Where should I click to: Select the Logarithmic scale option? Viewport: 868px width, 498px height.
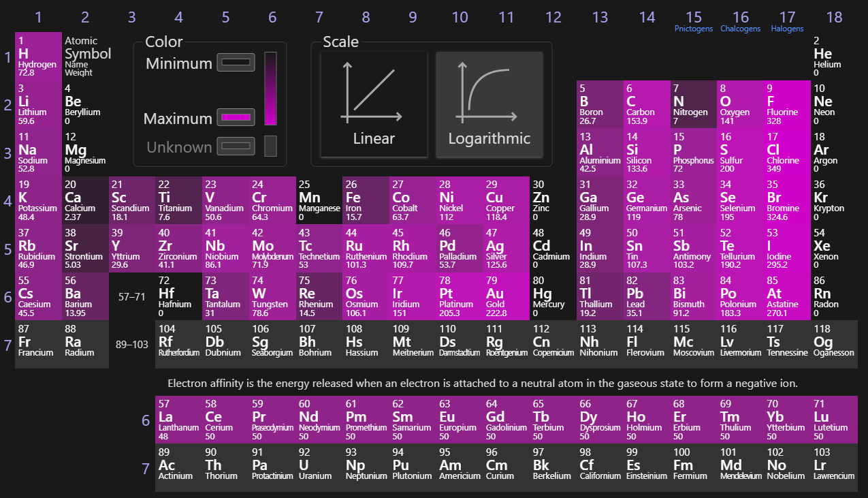pyautogui.click(x=489, y=104)
